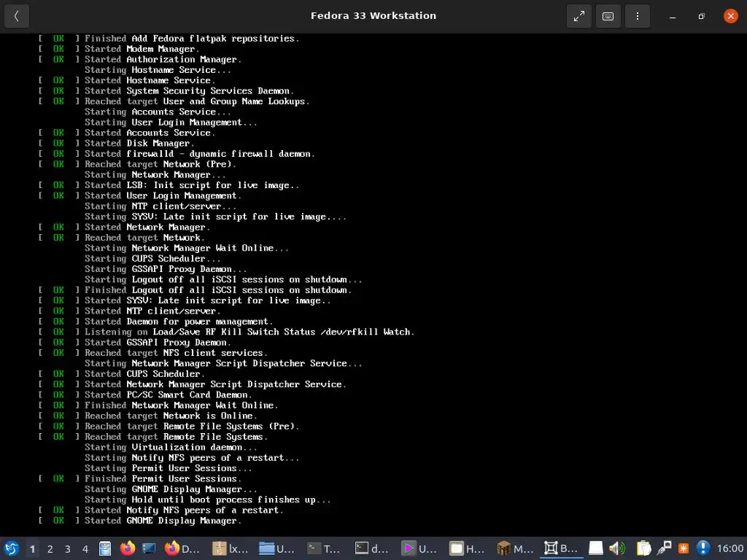747x560 pixels.
Task: Go back to the Boxes collection view
Action: (x=17, y=16)
